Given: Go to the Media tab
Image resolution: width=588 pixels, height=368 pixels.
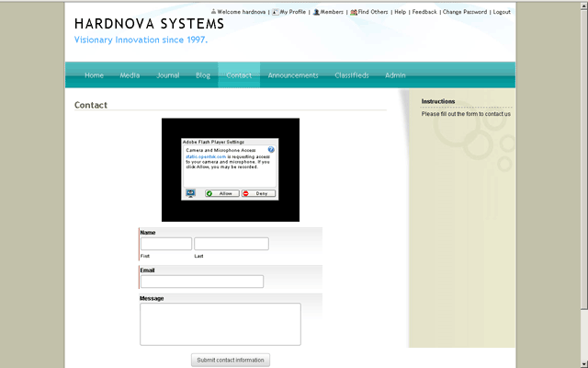Looking at the screenshot, I should [130, 75].
